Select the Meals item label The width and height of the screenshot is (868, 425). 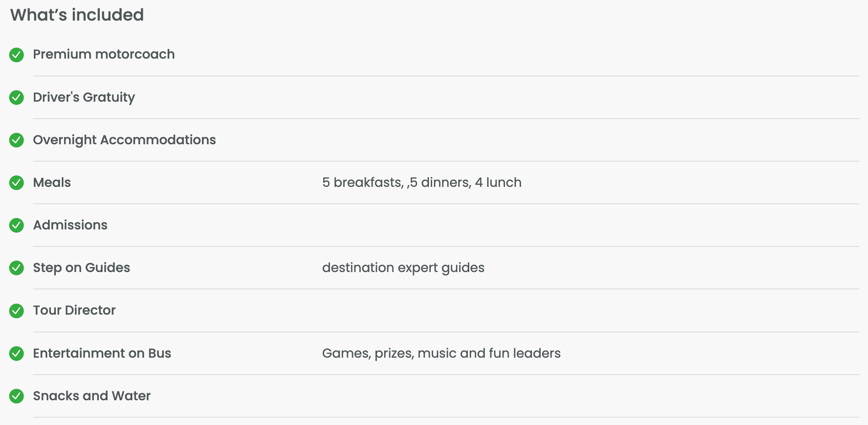click(52, 182)
